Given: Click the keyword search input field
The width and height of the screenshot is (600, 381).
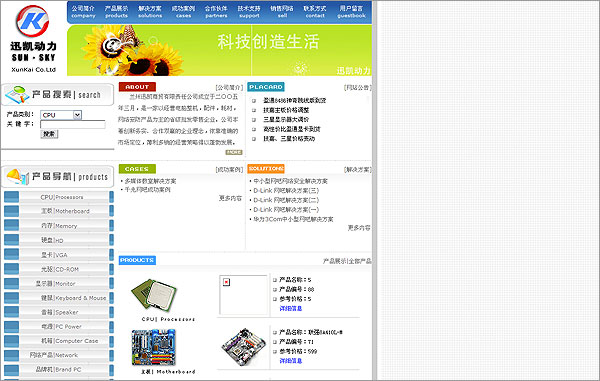Looking at the screenshot, I should [73, 124].
